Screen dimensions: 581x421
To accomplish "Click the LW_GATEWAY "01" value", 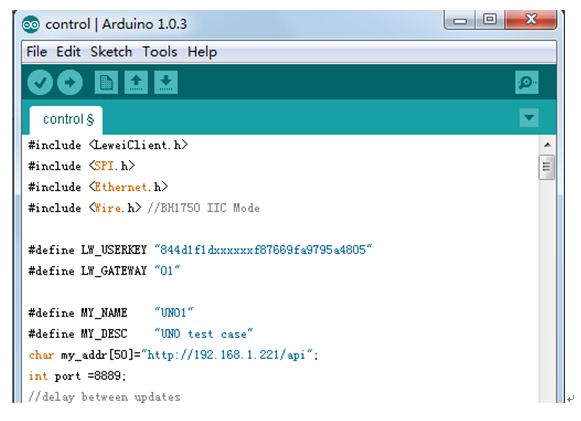I will click(x=167, y=271).
